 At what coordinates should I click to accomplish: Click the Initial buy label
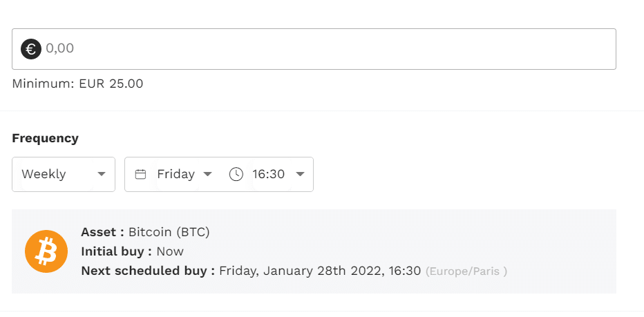pyautogui.click(x=117, y=251)
